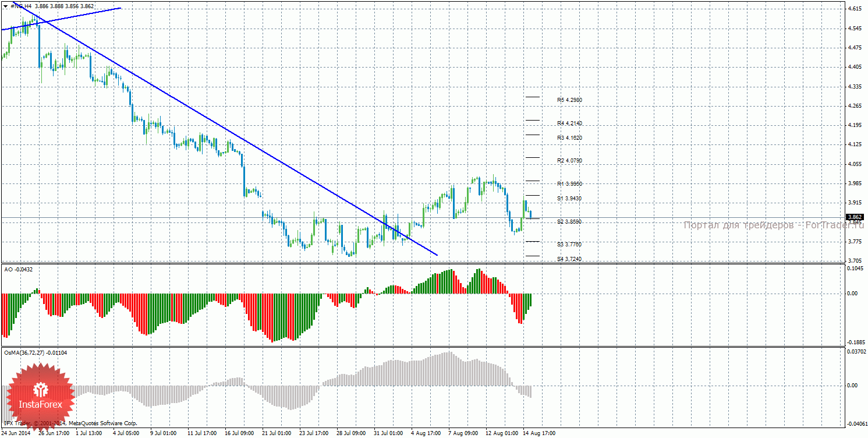Select the S4 3.7240 support label
868x438 pixels.
(569, 259)
